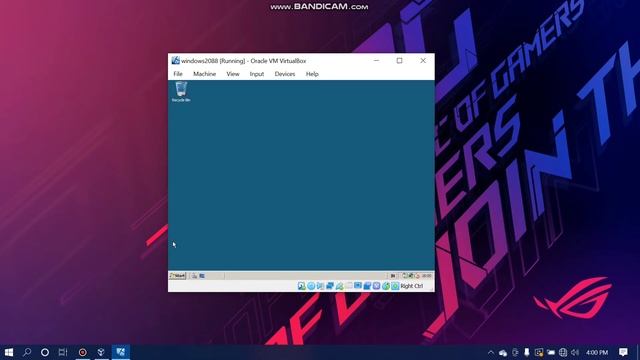The width and height of the screenshot is (640, 360).
Task: Click the Right Ctrl host key label
Action: click(412, 286)
